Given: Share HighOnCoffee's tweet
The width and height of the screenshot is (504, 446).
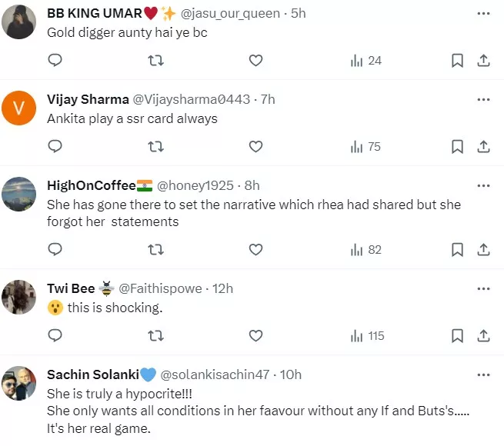Looking at the screenshot, I should coord(484,249).
